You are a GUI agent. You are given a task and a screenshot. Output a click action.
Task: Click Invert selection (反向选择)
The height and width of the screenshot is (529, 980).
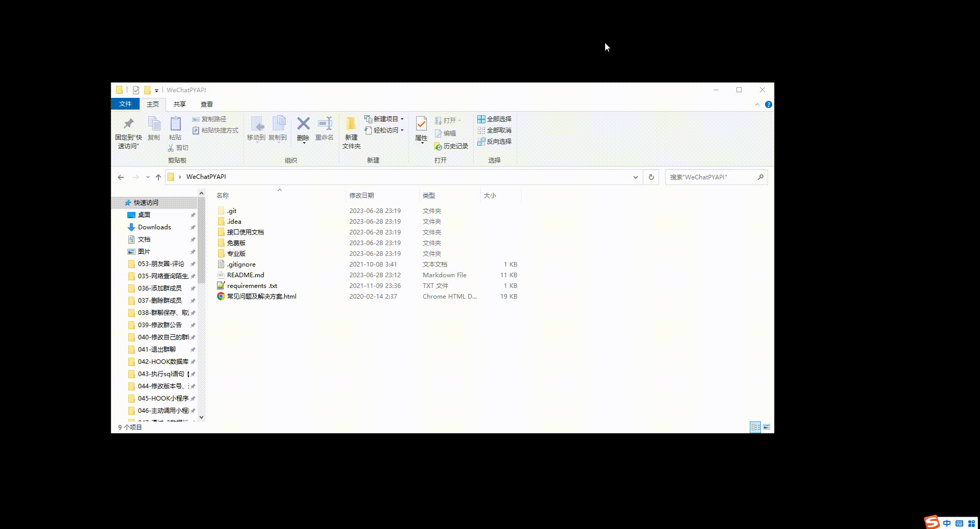[x=495, y=141]
